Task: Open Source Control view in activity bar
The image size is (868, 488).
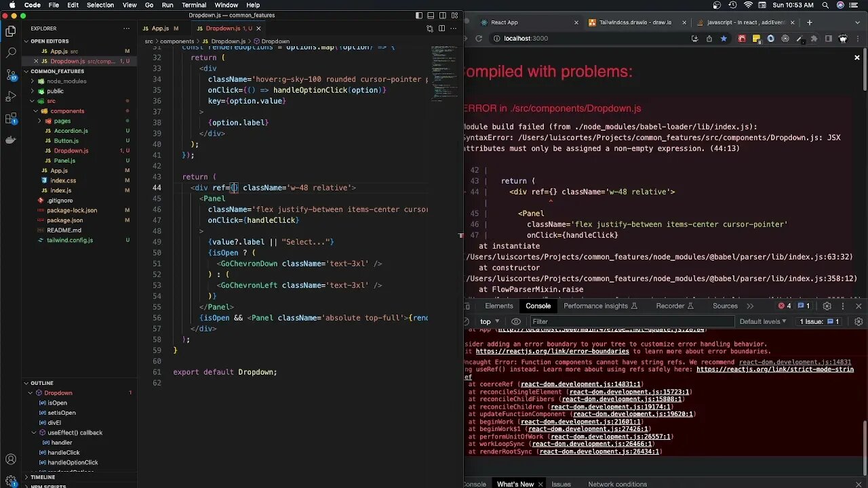Action: (11, 75)
